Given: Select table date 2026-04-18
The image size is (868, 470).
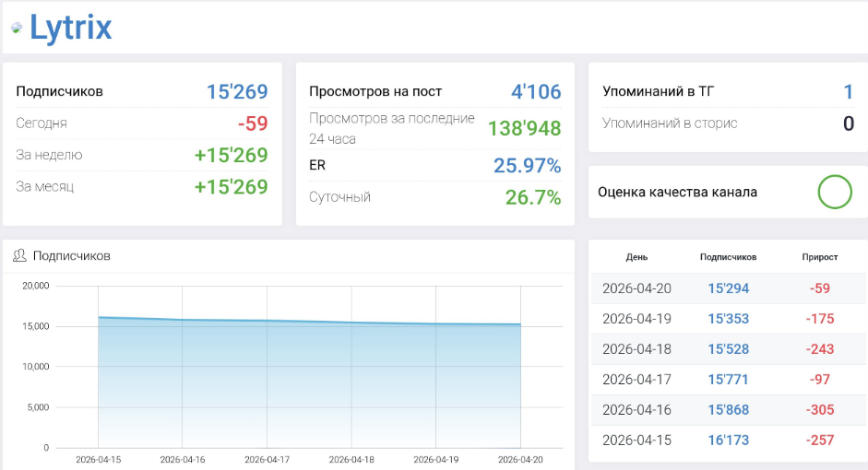Looking at the screenshot, I should (636, 349).
